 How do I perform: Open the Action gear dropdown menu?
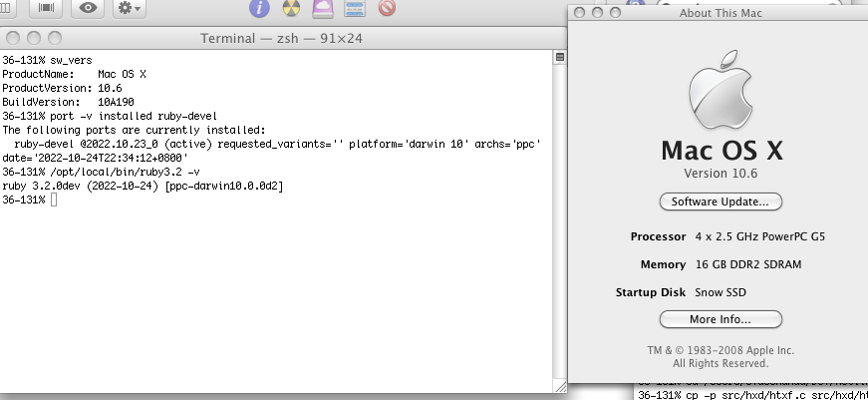130,8
